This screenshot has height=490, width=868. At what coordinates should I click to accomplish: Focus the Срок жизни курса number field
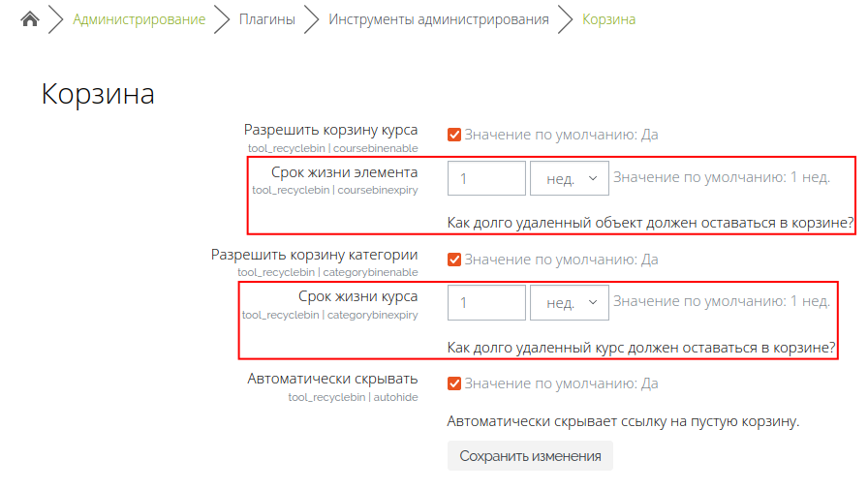pos(486,302)
